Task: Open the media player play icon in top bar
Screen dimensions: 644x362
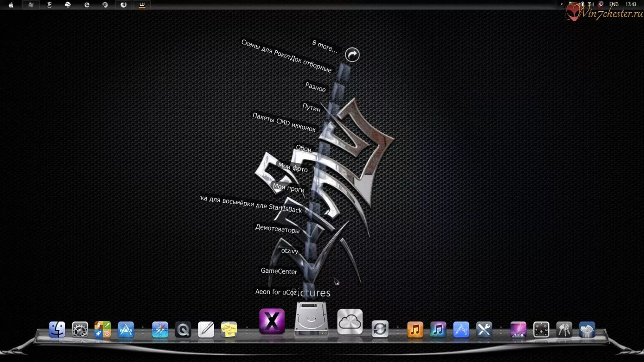Action: coord(49,5)
